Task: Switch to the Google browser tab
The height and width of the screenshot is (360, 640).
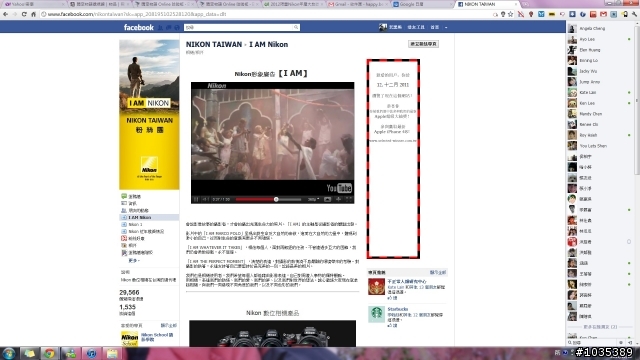Action: point(423,4)
